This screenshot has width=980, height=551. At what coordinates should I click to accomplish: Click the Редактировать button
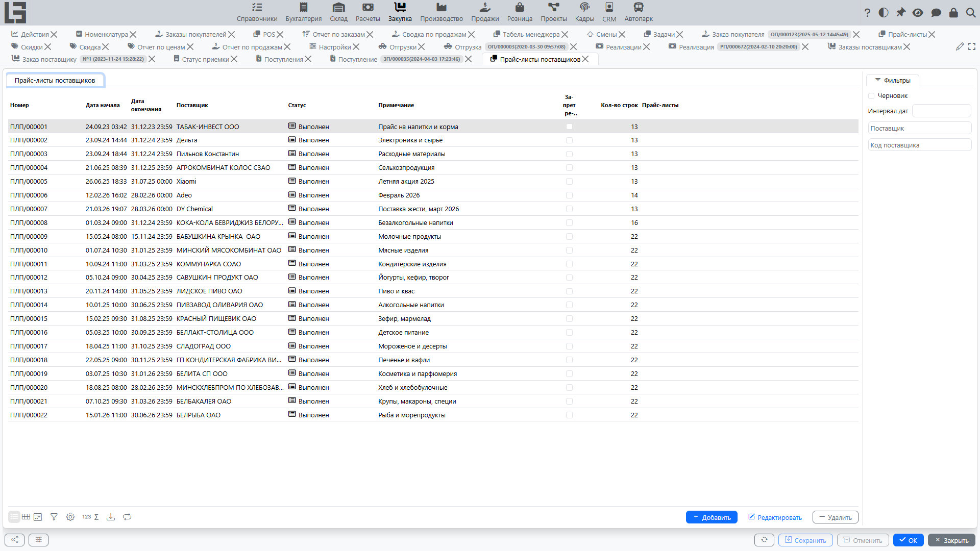775,517
